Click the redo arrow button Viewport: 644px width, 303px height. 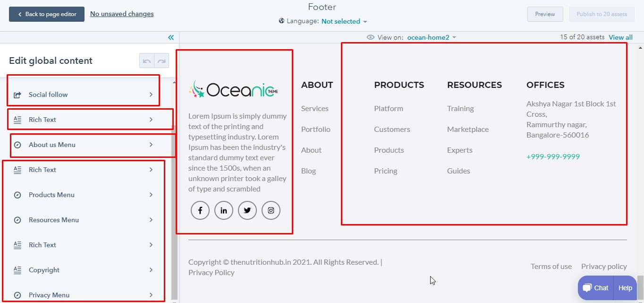click(161, 61)
